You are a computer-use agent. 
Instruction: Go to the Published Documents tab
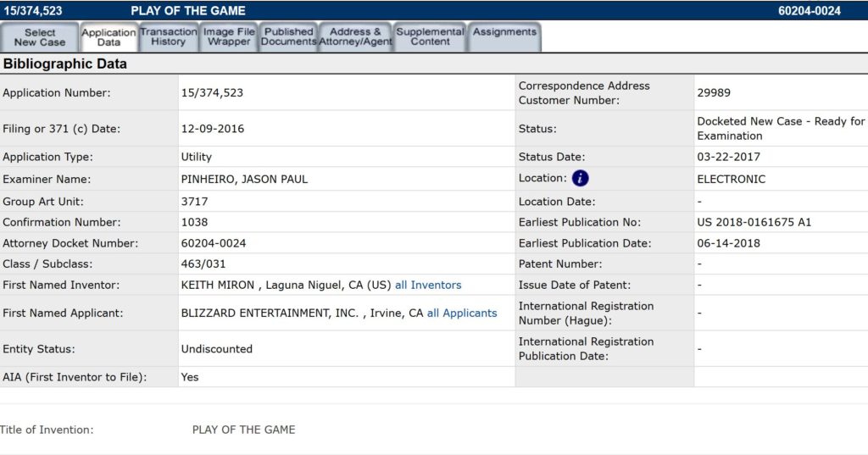click(288, 37)
